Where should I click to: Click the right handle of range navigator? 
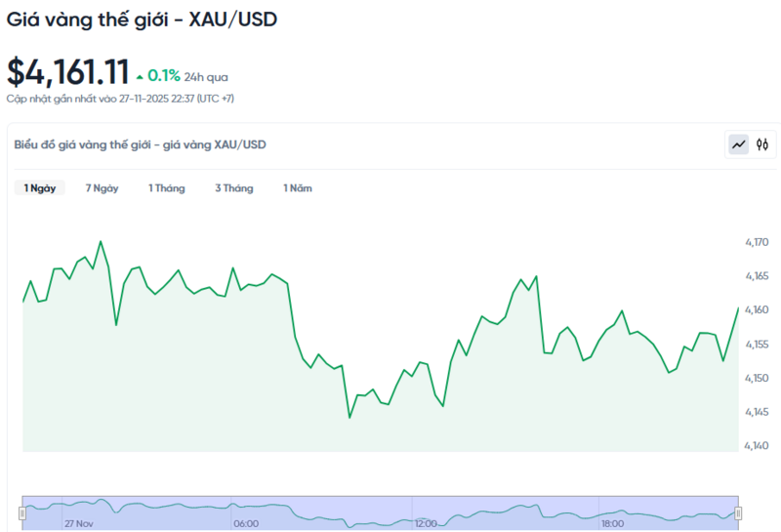pyautogui.click(x=738, y=512)
